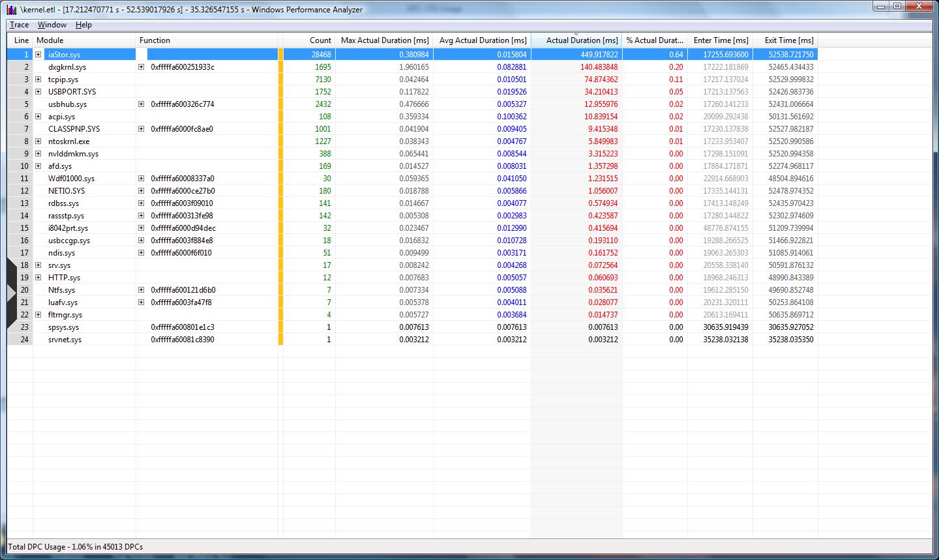
Task: Sort by Enter Time [ms] column header
Action: 720,40
